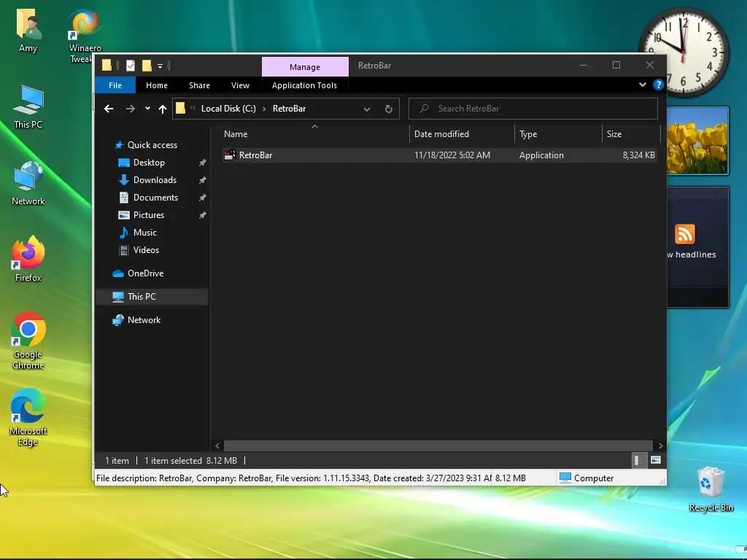Click the pin icon beside Downloads

point(203,180)
